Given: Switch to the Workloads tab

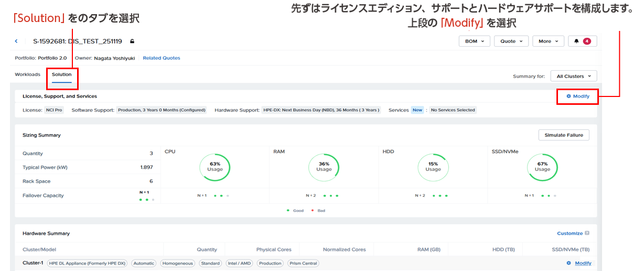Looking at the screenshot, I should (28, 74).
